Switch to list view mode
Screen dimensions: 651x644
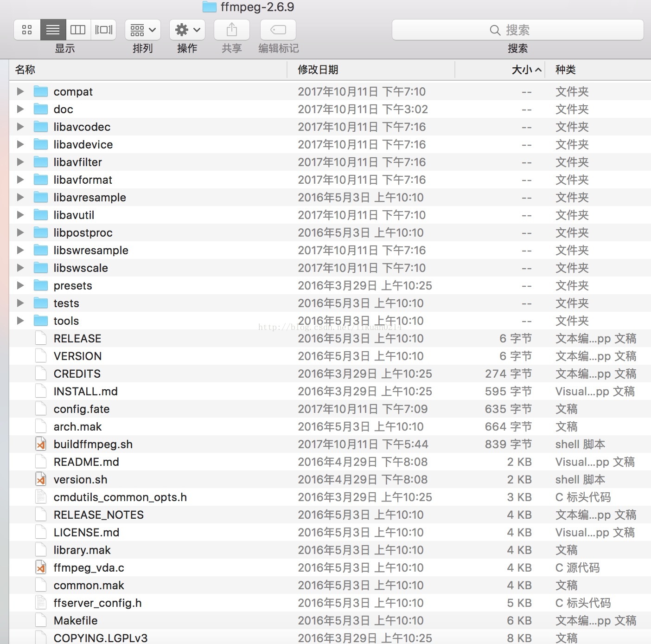[53, 30]
